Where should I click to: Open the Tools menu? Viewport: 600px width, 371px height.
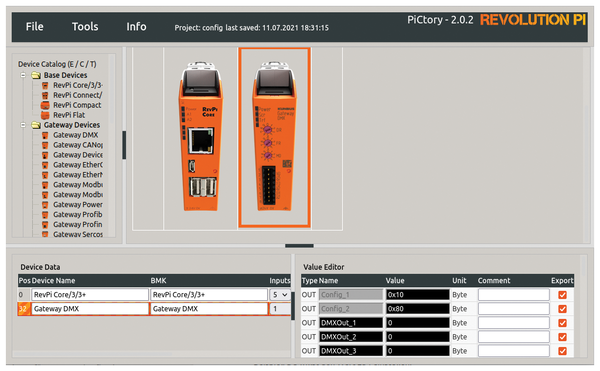[85, 27]
